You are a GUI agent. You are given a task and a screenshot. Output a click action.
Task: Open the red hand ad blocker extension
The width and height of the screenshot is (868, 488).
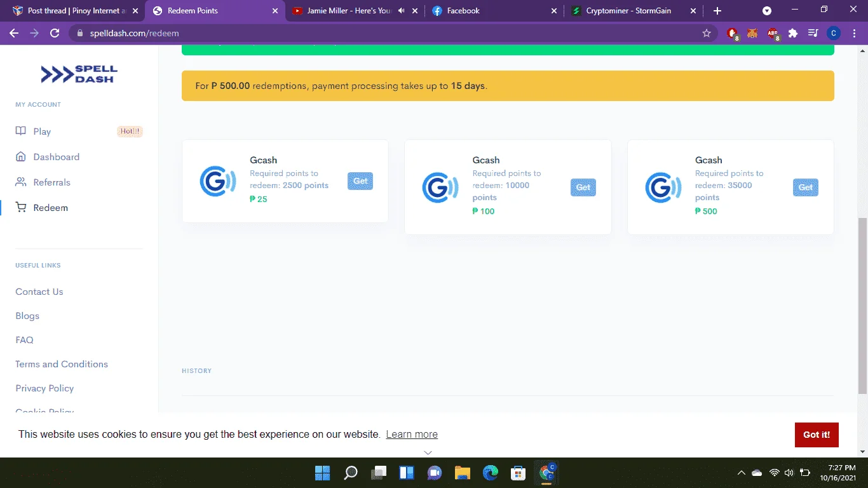733,34
